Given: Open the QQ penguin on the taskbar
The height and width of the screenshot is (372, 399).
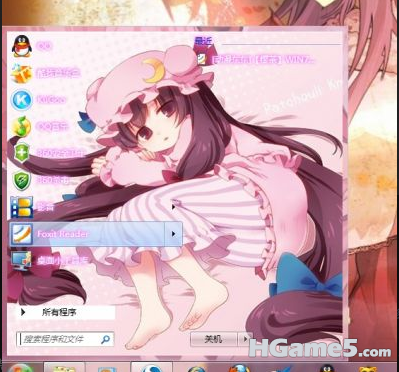Looking at the screenshot, I should 327,368.
